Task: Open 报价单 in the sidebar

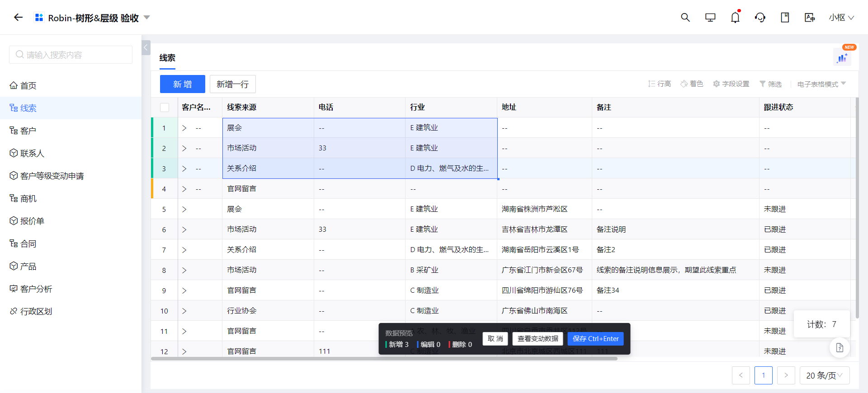Action: (71, 221)
